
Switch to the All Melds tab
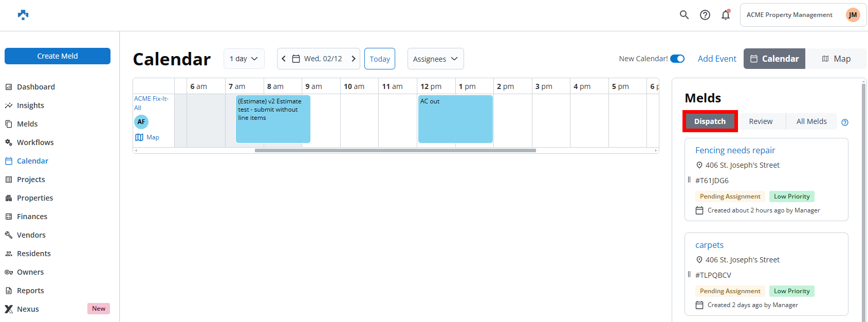click(811, 121)
